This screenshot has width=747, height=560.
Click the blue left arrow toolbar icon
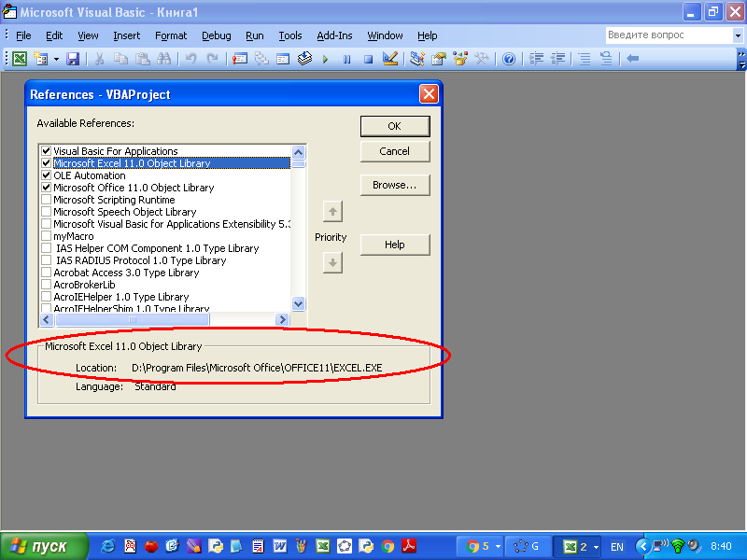(x=633, y=59)
